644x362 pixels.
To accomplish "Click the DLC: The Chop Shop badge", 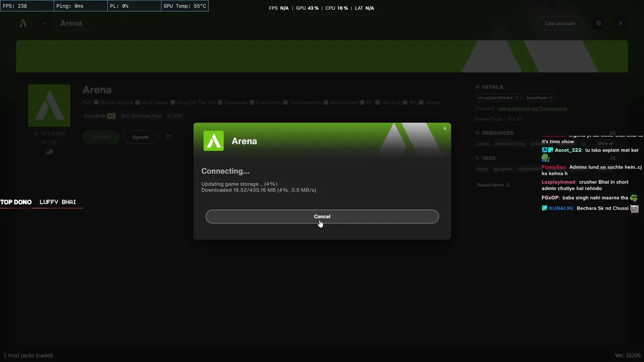I will [141, 116].
